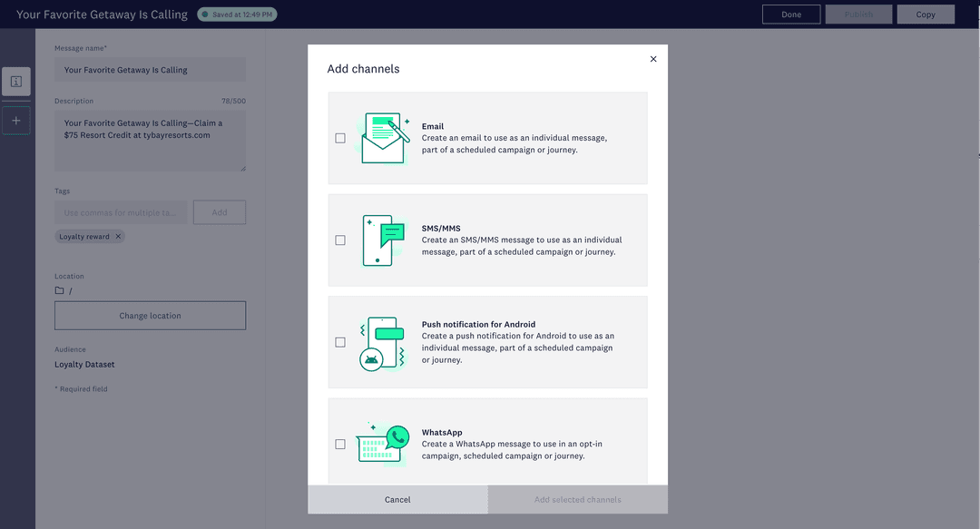The image size is (980, 529).
Task: Enable the Email channel checkbox
Action: click(x=340, y=138)
